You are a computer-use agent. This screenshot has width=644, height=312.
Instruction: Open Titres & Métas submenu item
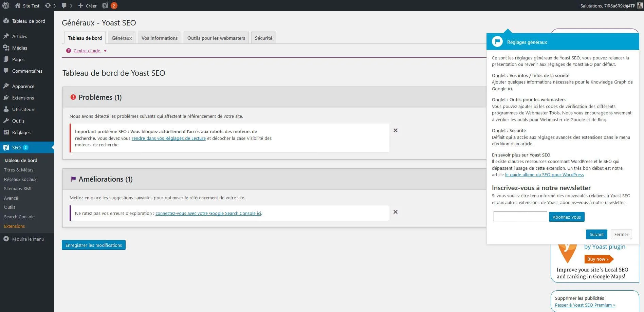pos(19,170)
